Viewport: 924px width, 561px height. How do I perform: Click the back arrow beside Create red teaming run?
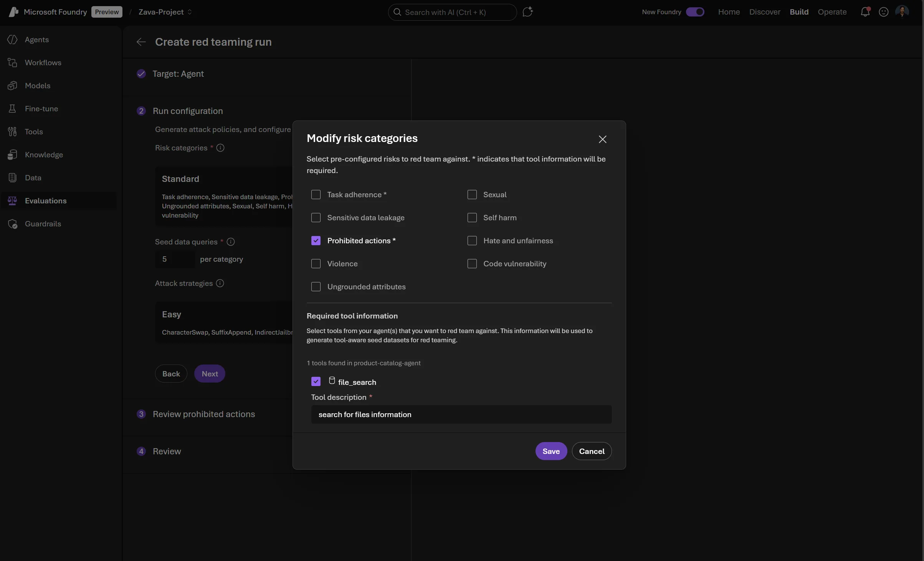(141, 42)
